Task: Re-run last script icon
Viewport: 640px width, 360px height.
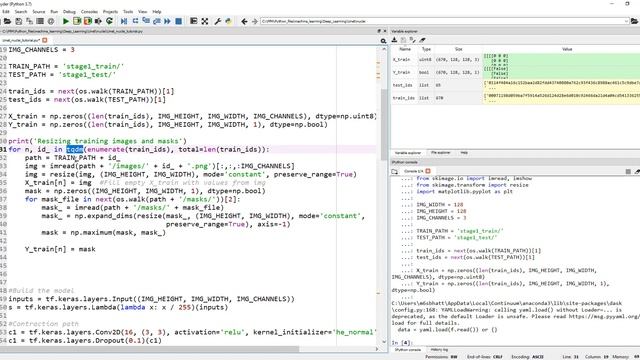Action: (109, 21)
